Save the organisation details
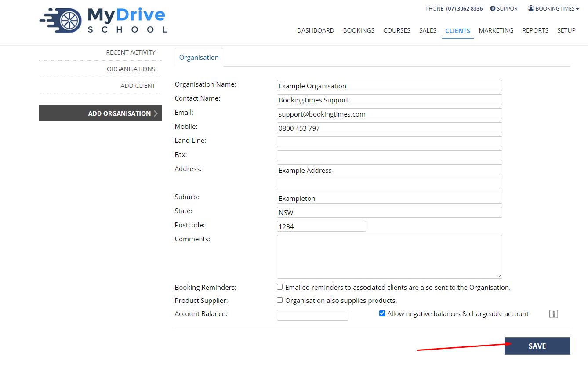This screenshot has height=368, width=588. (x=537, y=346)
